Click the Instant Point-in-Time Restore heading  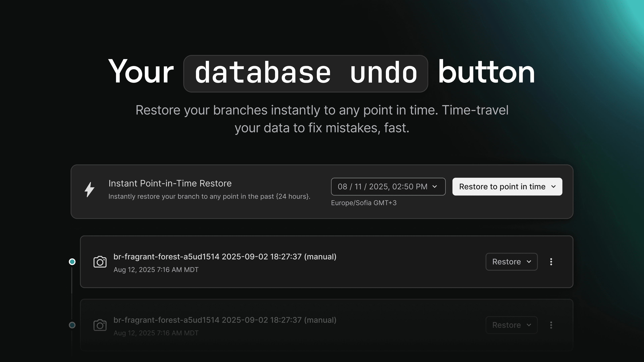coord(170,183)
